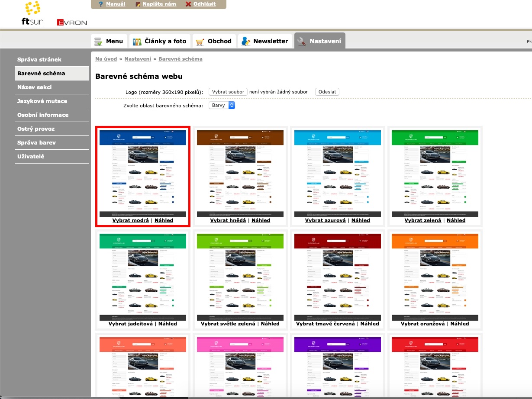
Task: Select Vybrat oranžová link
Action: 423,324
